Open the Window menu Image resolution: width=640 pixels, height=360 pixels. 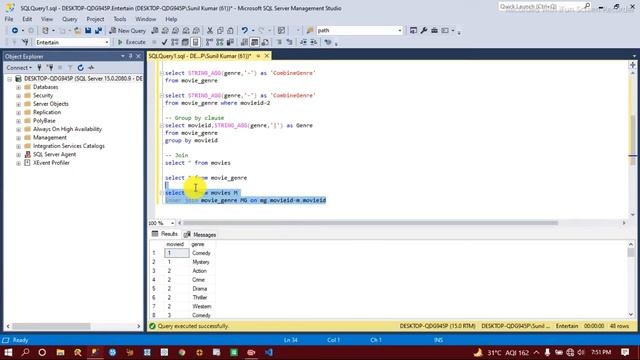click(145, 19)
